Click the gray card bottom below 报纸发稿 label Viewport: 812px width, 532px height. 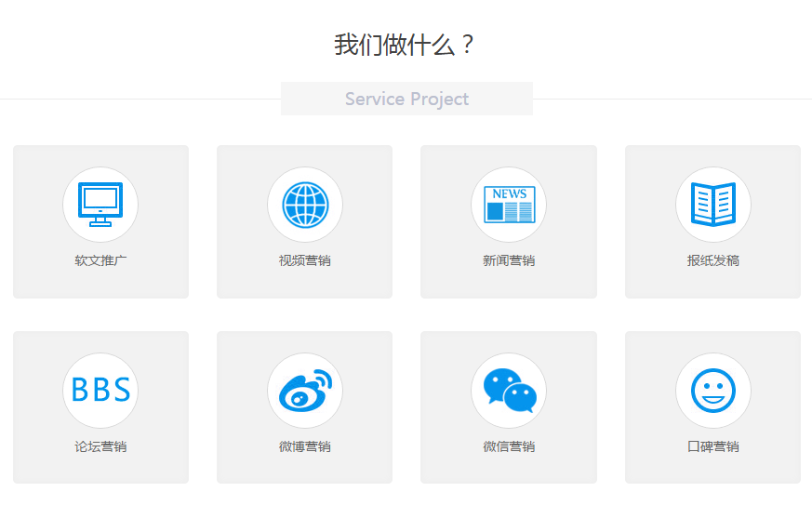(x=713, y=285)
